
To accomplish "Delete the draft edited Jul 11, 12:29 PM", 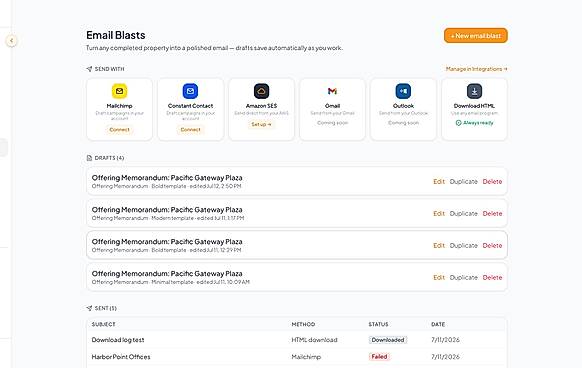I will [492, 245].
